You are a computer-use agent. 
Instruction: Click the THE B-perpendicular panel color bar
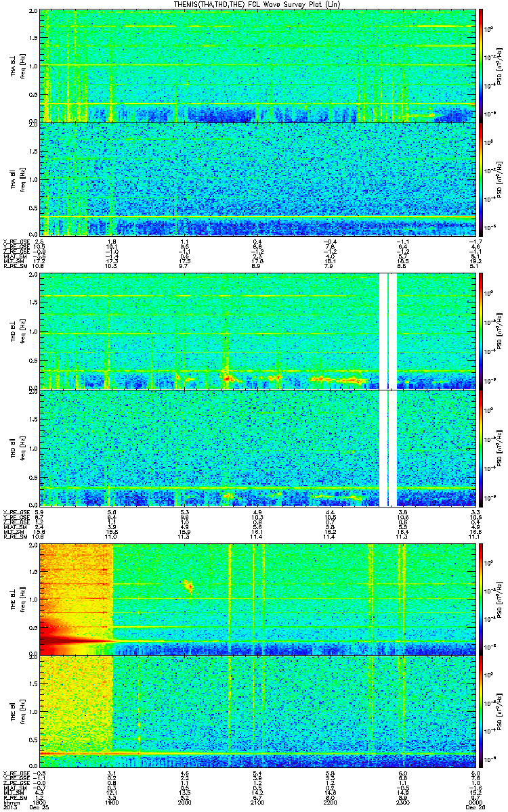[x=482, y=599]
